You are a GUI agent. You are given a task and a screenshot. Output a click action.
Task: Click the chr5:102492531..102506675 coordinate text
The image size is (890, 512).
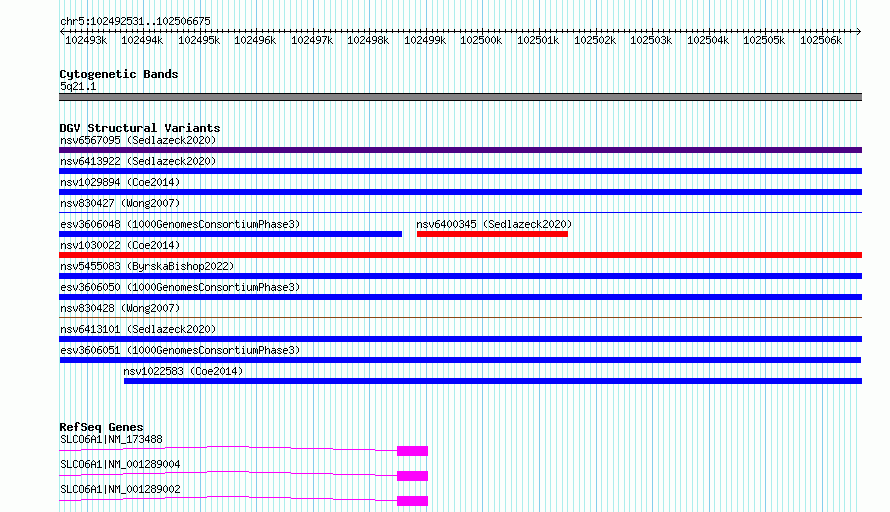point(135,21)
